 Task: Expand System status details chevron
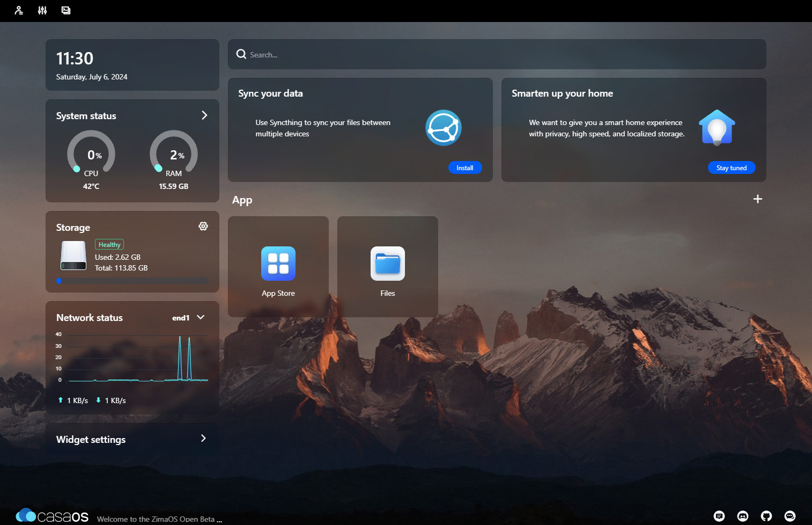coord(204,115)
